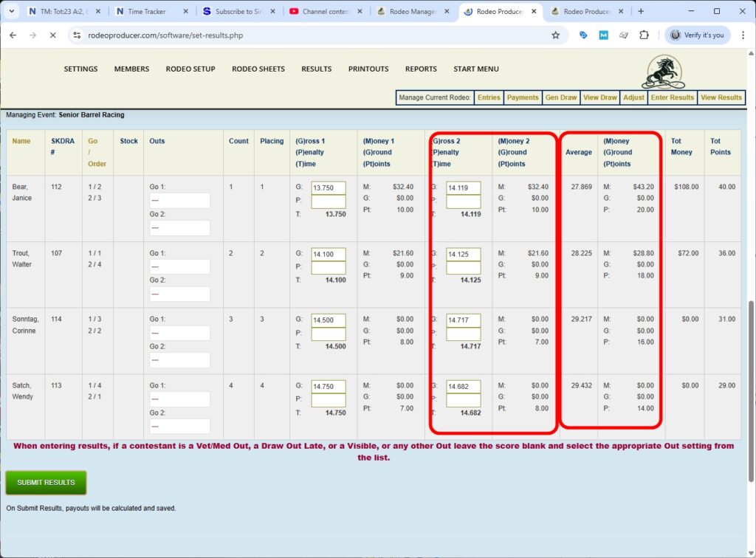Open the Gen Draw link
This screenshot has height=558, width=756.
point(560,97)
